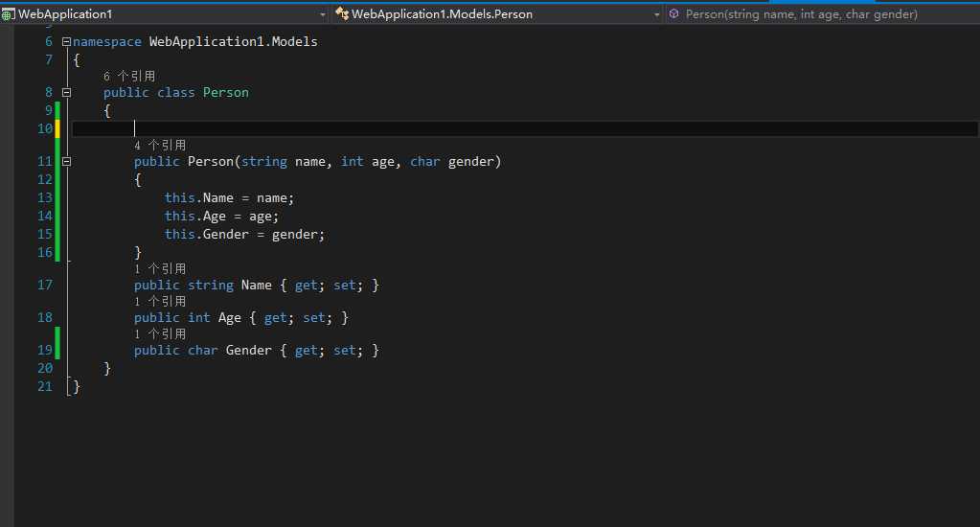The width and height of the screenshot is (980, 527).
Task: Click the 'namespace' keyword on line 6
Action: coord(107,42)
